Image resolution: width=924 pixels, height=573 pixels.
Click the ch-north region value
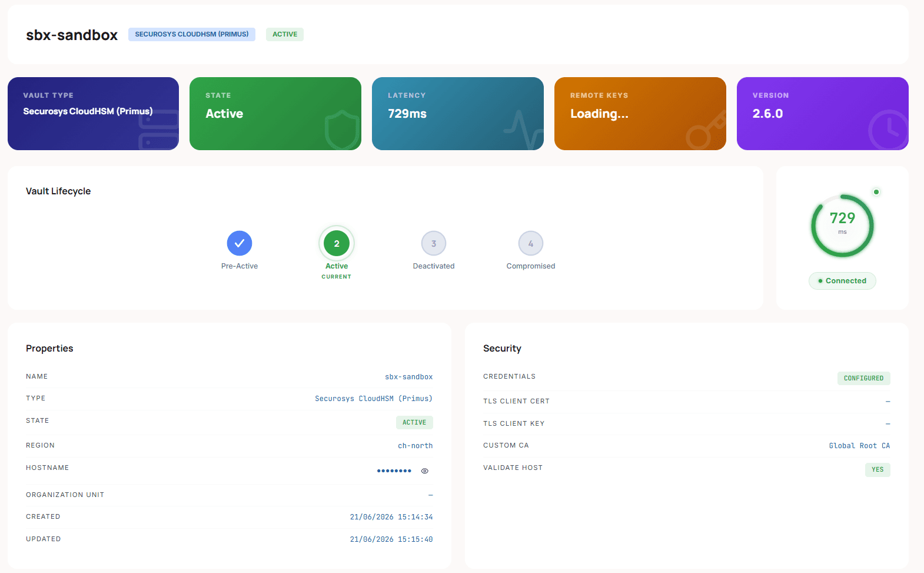pyautogui.click(x=416, y=446)
